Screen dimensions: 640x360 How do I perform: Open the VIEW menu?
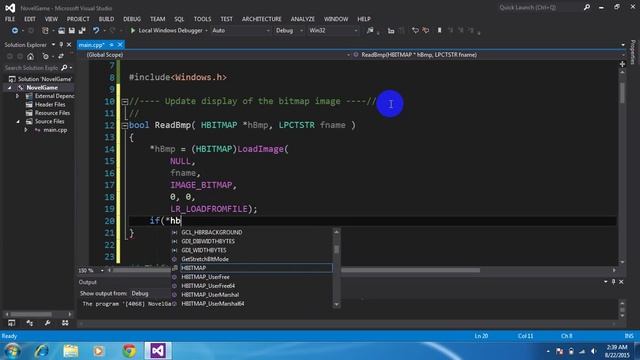[x=51, y=19]
